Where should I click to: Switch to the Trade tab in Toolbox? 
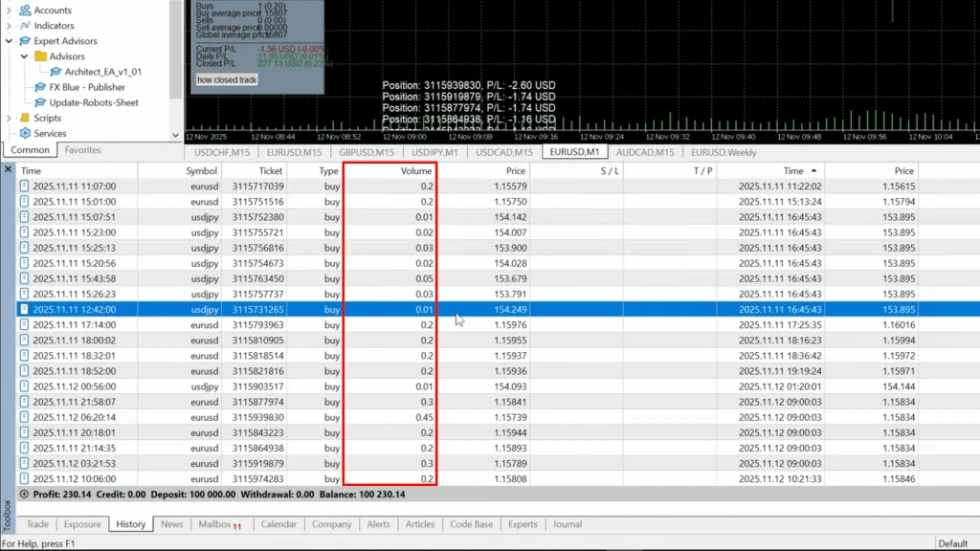[x=37, y=524]
